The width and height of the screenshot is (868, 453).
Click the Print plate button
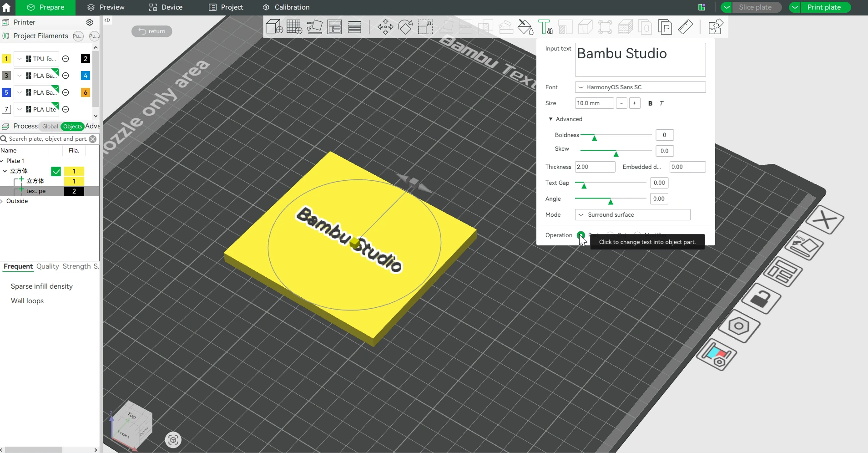click(x=824, y=7)
